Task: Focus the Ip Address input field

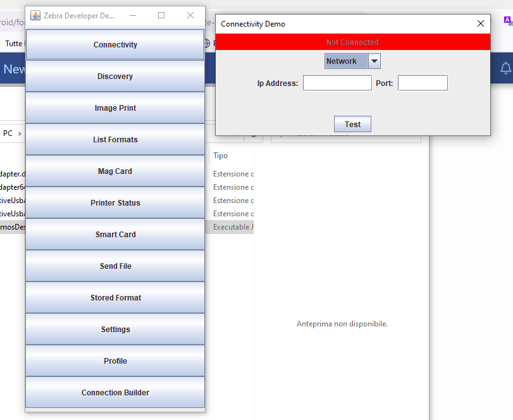Action: click(x=337, y=83)
